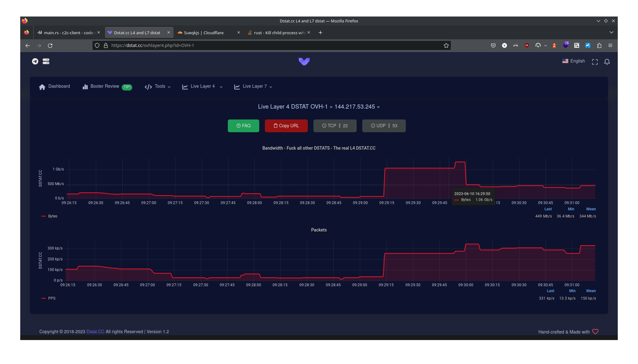Click the Dstat.cc purple logo
This screenshot has height=364, width=638.
click(x=304, y=61)
